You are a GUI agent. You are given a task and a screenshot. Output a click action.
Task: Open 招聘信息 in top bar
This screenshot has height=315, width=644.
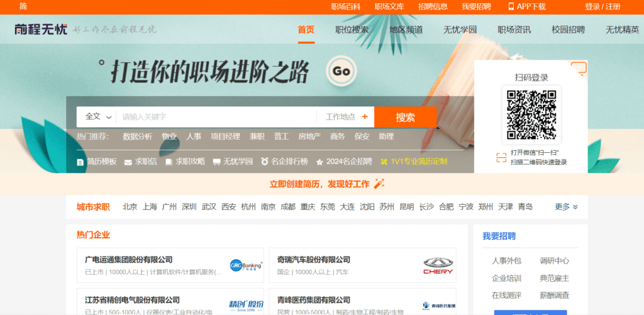click(x=433, y=6)
